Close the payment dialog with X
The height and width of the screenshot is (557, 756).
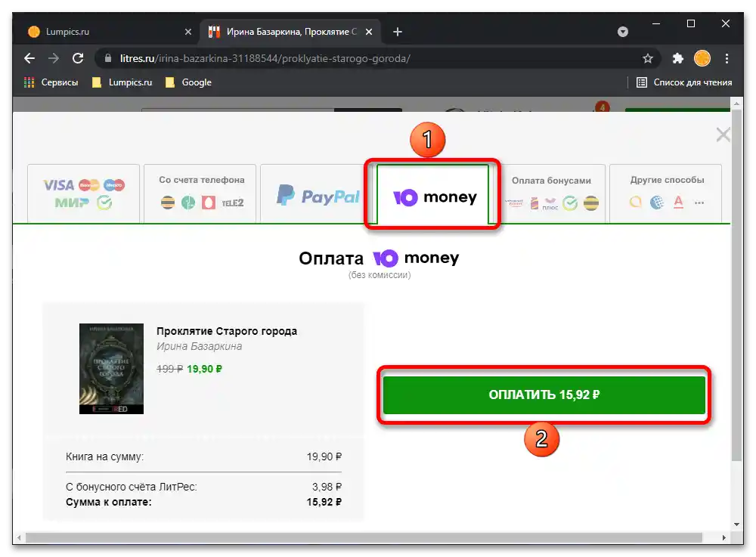click(723, 135)
